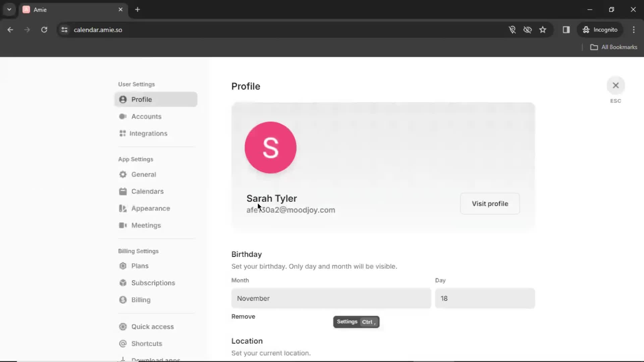Click the Quick access icon

(x=122, y=326)
